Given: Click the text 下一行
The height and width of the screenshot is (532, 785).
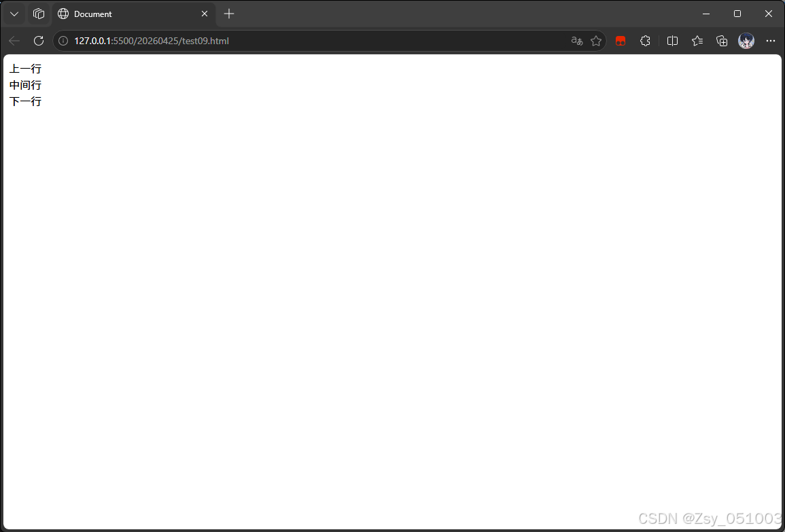Looking at the screenshot, I should click(x=25, y=102).
